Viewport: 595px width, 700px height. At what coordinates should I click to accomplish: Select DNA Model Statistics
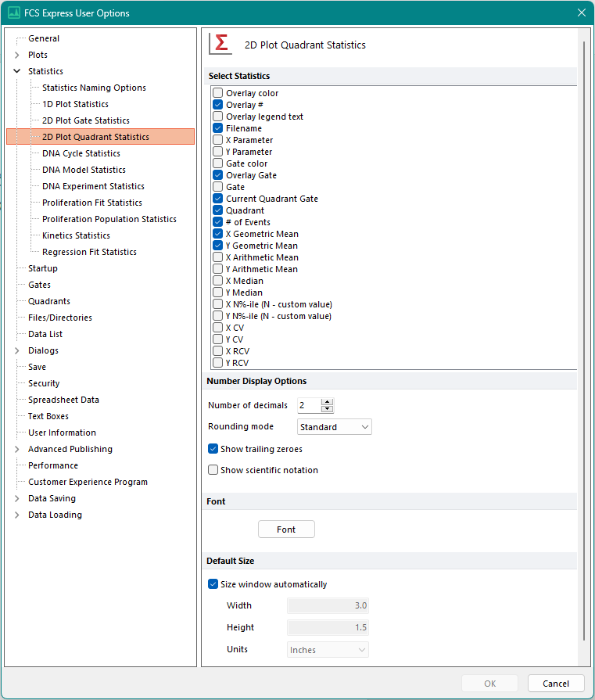click(x=84, y=170)
